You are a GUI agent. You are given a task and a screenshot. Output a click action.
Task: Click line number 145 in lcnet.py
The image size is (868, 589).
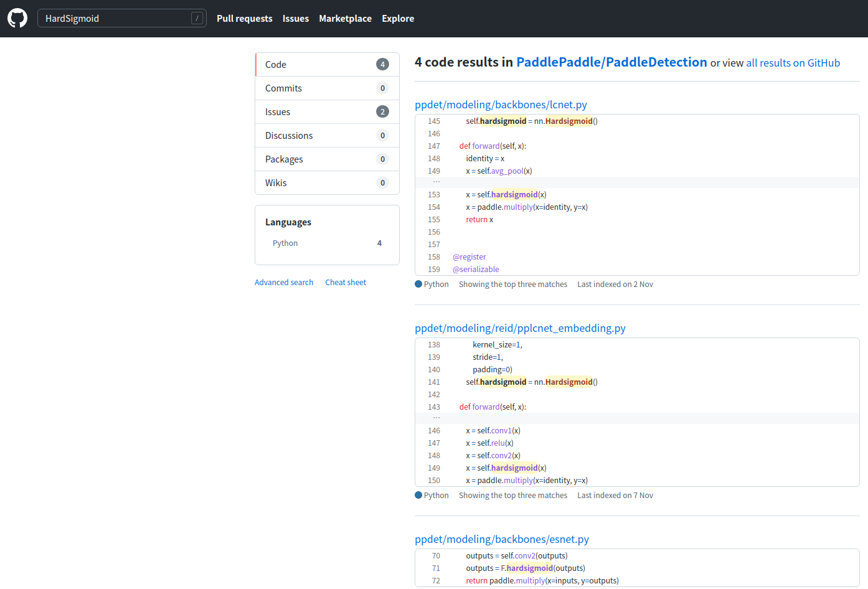point(434,121)
